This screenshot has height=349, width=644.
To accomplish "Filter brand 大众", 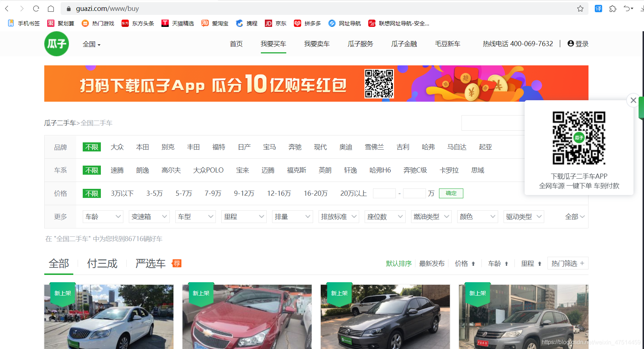I will [x=117, y=147].
